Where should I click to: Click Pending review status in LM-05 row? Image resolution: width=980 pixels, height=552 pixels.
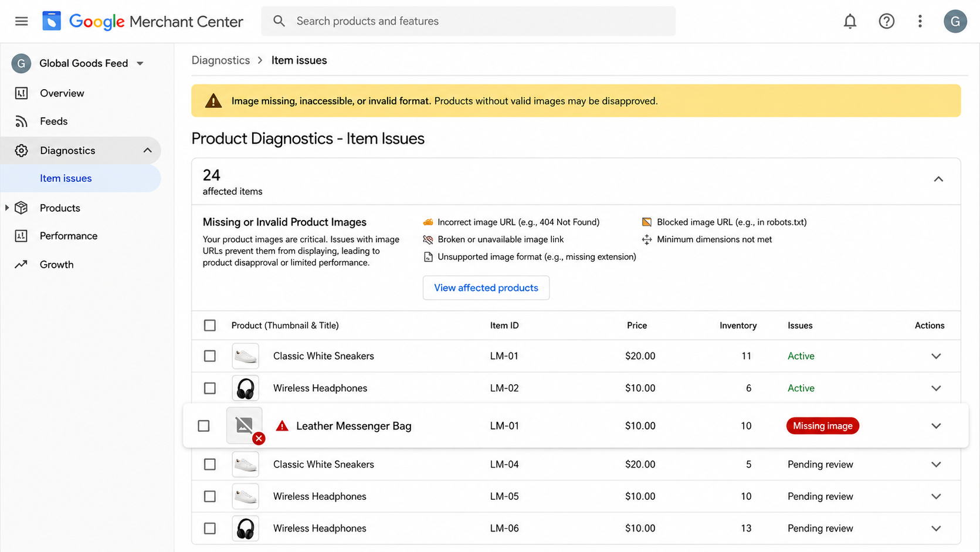click(x=820, y=496)
